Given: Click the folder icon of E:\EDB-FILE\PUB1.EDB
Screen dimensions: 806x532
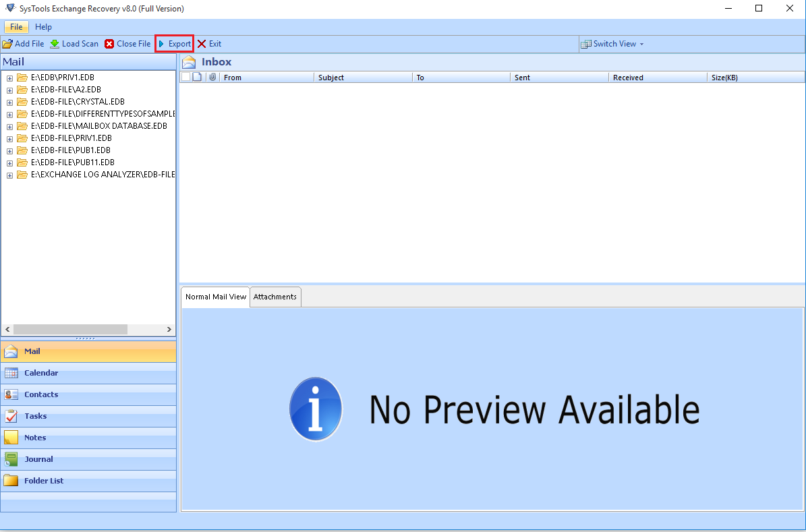Looking at the screenshot, I should pos(22,150).
